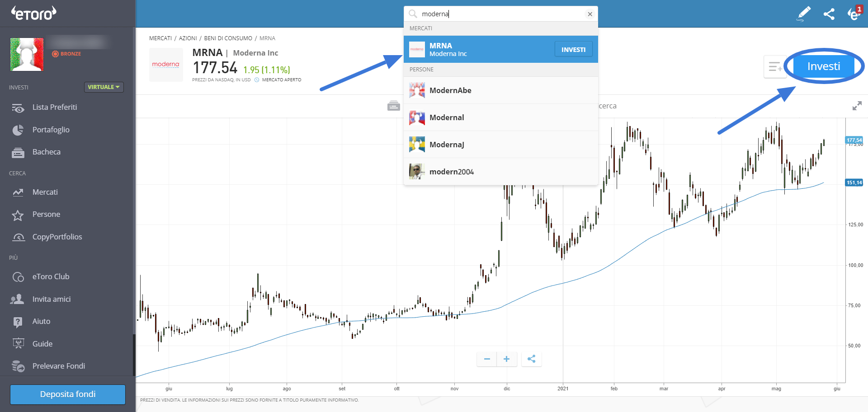Open the Mercati section

(45, 192)
